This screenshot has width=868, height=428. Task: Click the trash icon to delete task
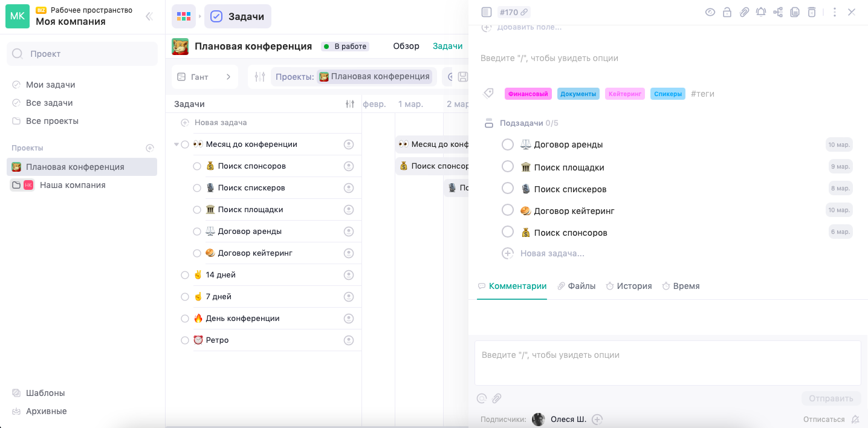point(812,12)
